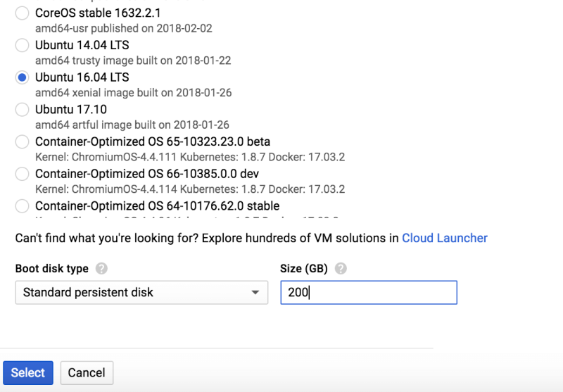Click 'amd64 trusty image built on 2018-01-22' text

coord(133,61)
